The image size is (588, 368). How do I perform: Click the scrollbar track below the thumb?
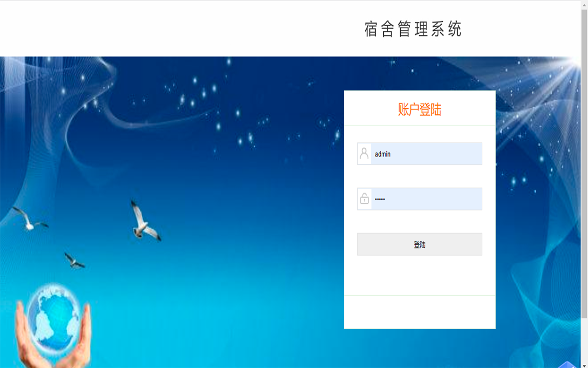[584, 340]
